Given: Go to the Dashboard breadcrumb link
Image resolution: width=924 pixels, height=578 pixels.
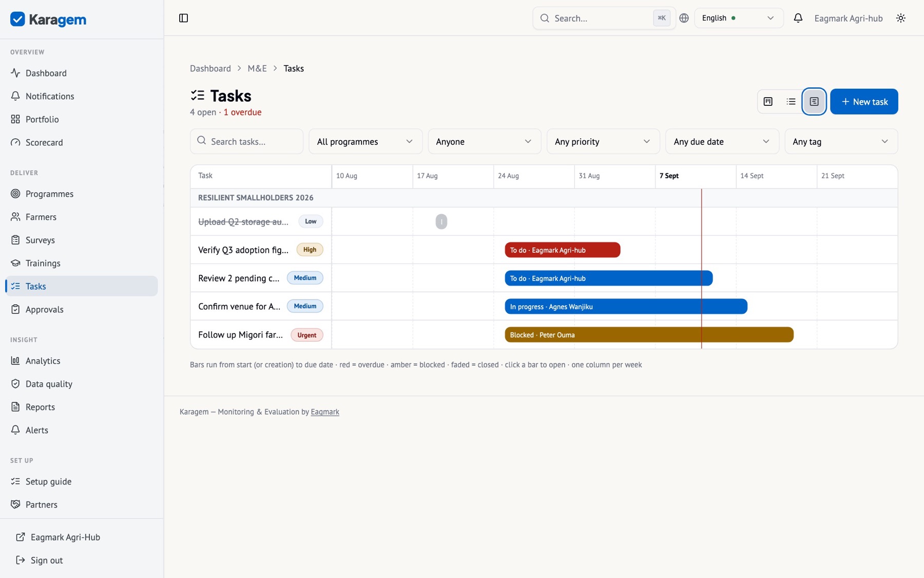Looking at the screenshot, I should 210,68.
